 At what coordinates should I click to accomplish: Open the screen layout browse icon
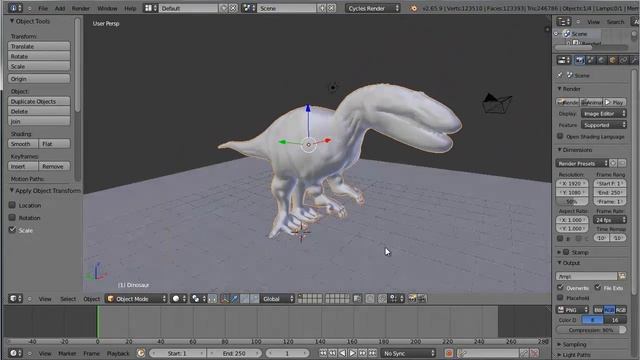coord(151,8)
